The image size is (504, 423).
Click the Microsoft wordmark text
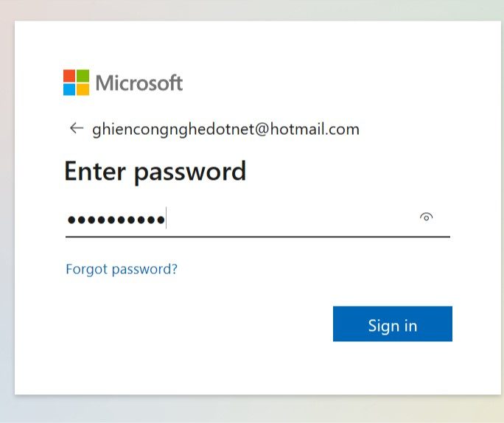tap(139, 83)
